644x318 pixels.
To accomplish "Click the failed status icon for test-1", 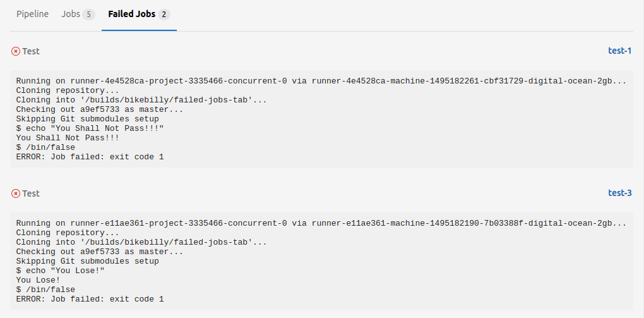I will point(16,51).
